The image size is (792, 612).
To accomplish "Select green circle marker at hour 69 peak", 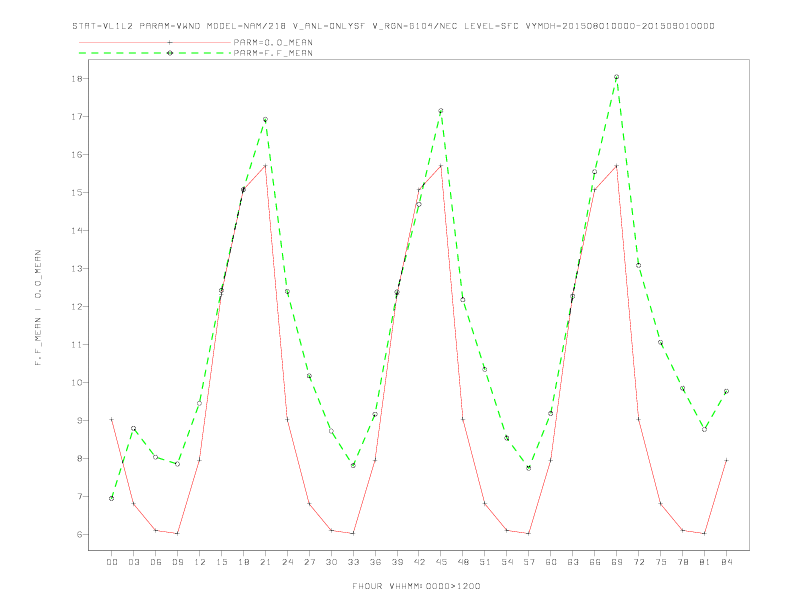I will [x=617, y=77].
